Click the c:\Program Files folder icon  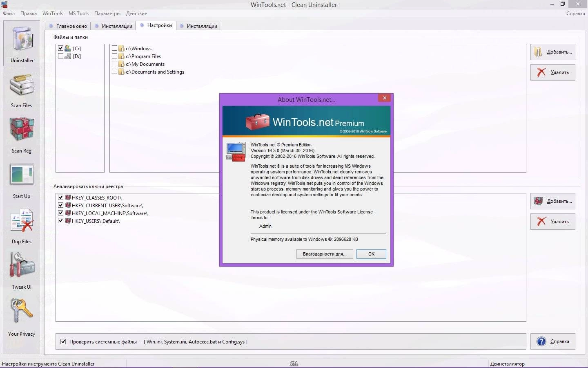click(121, 56)
